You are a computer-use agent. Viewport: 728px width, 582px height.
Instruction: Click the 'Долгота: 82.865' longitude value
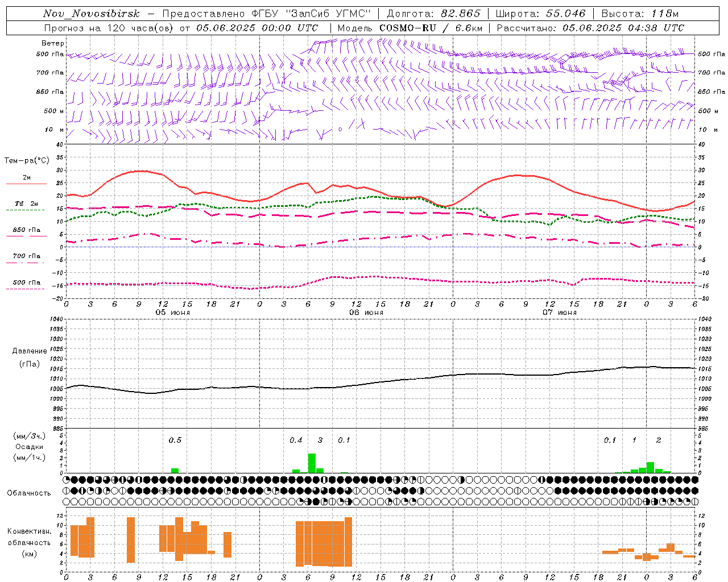click(433, 14)
